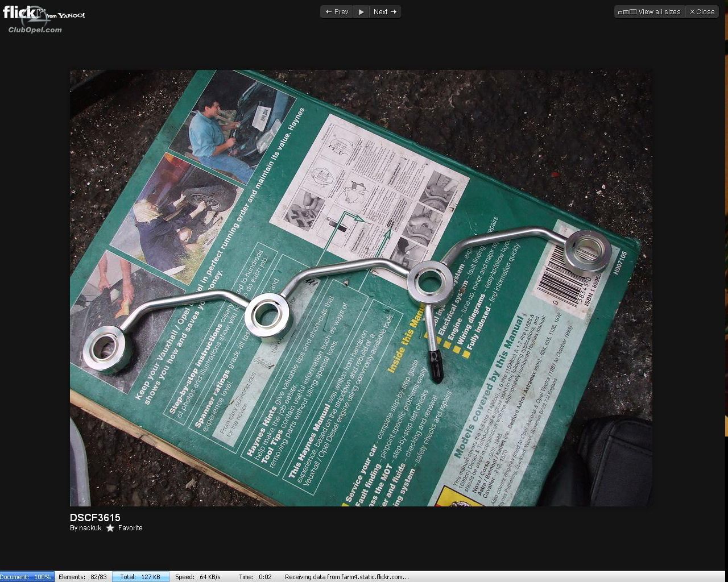
Task: Select the Elements 82/83 status entry
Action: click(x=82, y=577)
